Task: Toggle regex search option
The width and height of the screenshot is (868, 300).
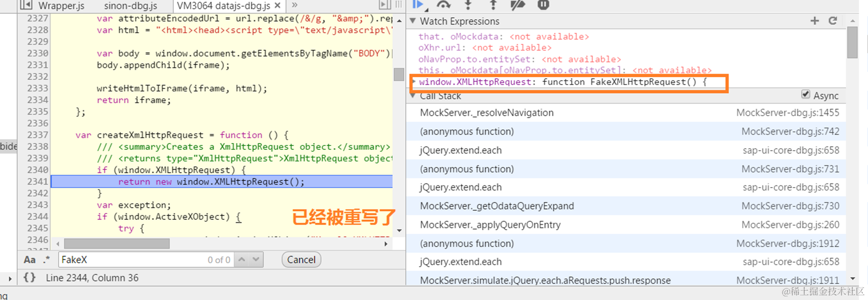Action: [47, 260]
